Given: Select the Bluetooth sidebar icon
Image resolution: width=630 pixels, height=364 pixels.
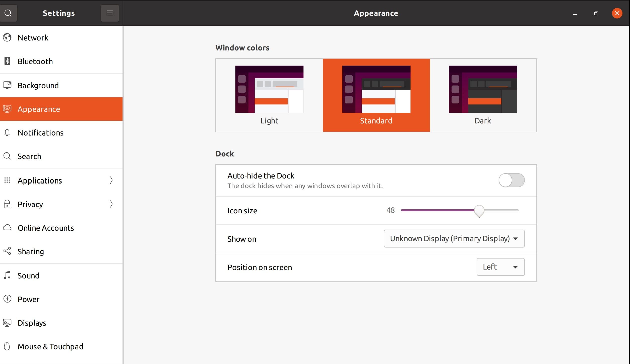Looking at the screenshot, I should click(7, 61).
